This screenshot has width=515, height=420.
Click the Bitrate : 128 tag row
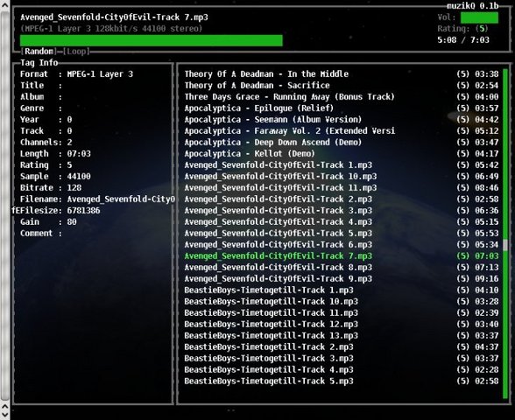pyautogui.click(x=51, y=187)
